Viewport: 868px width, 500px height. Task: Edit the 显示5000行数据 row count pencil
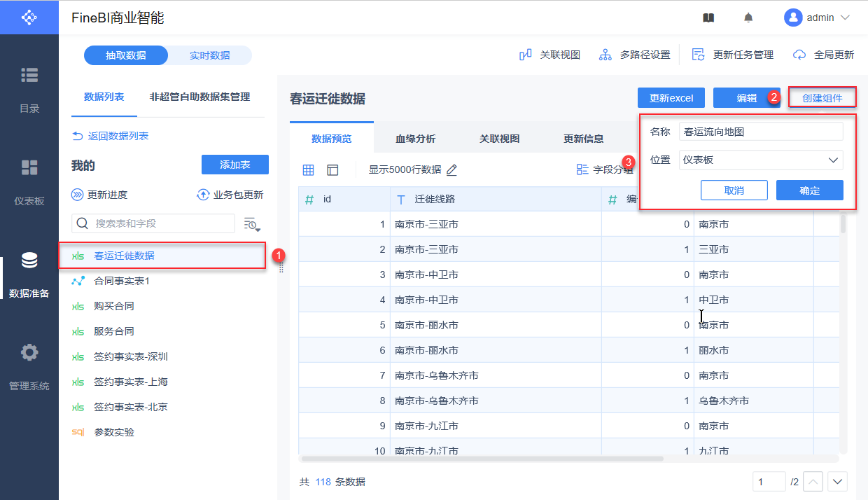(x=452, y=169)
